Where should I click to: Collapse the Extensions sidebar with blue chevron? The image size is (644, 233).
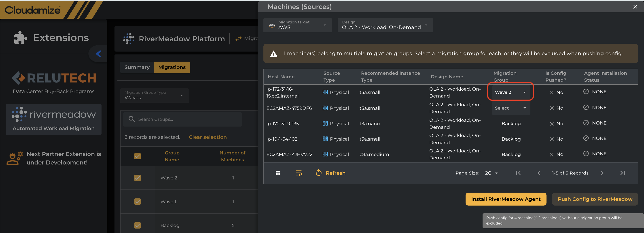point(99,54)
